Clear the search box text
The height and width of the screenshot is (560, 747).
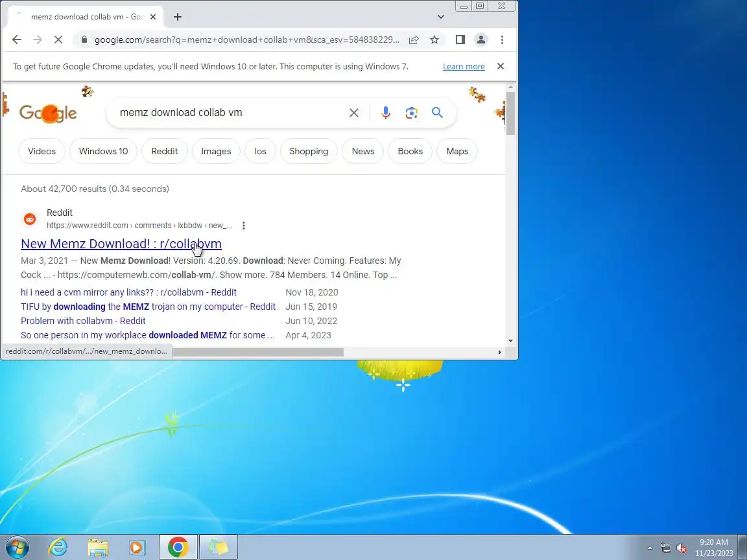354,113
